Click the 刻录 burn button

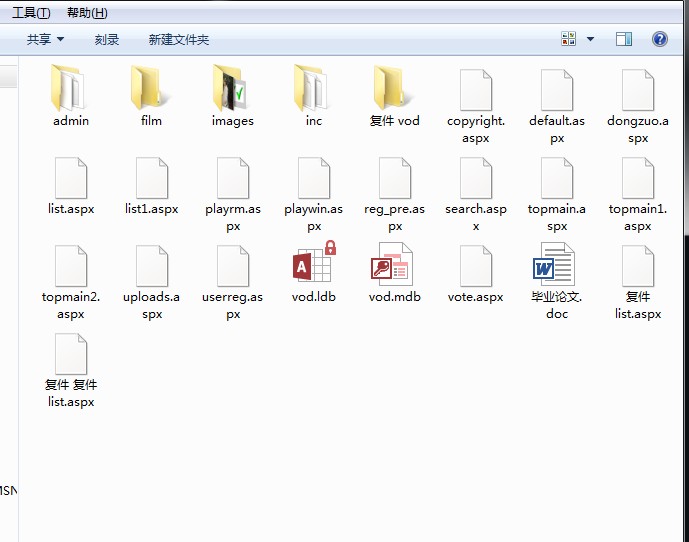107,40
